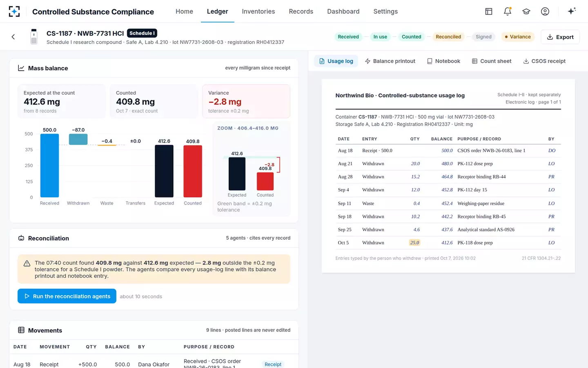Go back with the left arrow
The width and height of the screenshot is (588, 368).
click(13, 37)
